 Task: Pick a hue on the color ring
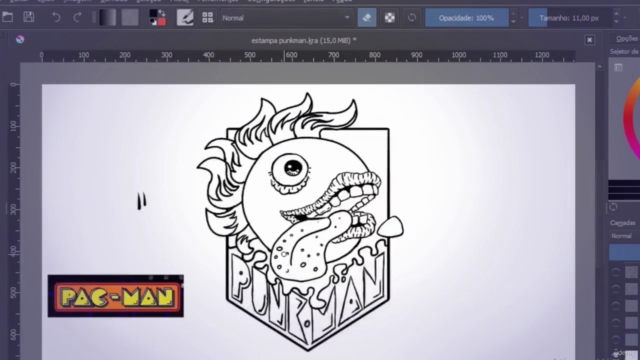pyautogui.click(x=631, y=118)
